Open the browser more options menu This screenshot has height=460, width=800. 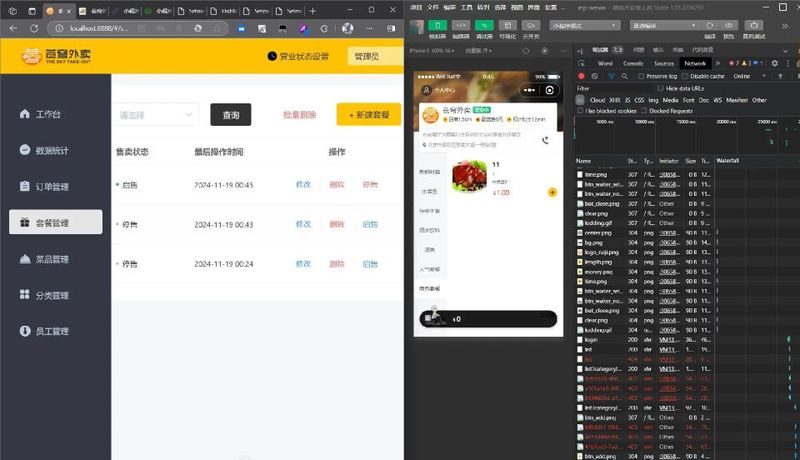[369, 29]
